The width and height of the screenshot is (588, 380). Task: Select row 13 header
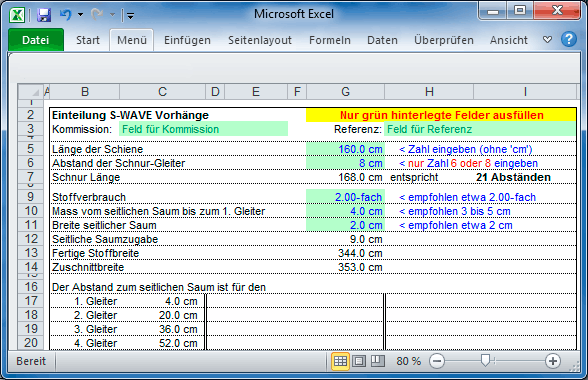(x=31, y=253)
